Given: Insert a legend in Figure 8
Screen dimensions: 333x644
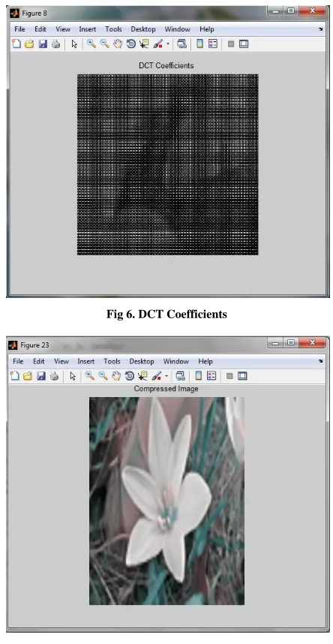Looking at the screenshot, I should 213,44.
